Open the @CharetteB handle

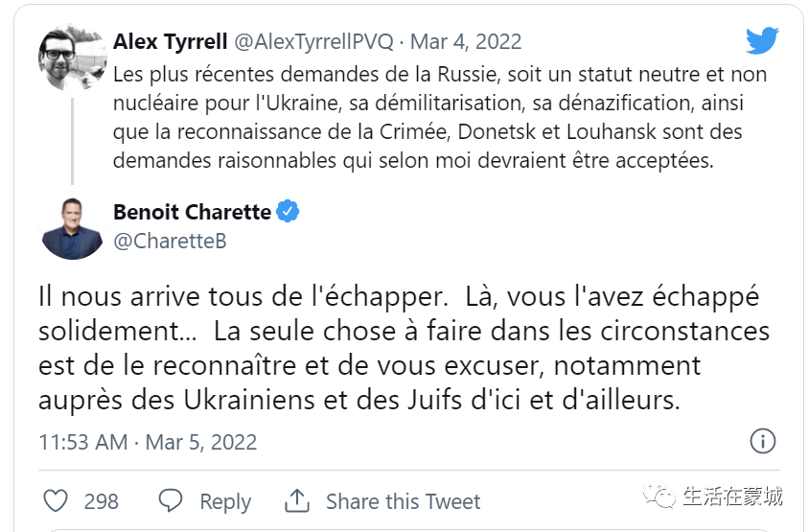[170, 241]
